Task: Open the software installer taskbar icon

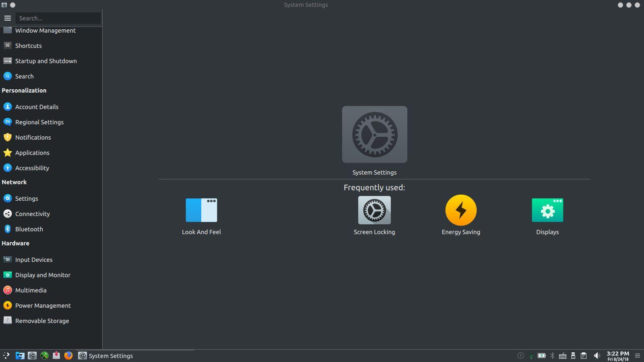Action: (56, 356)
